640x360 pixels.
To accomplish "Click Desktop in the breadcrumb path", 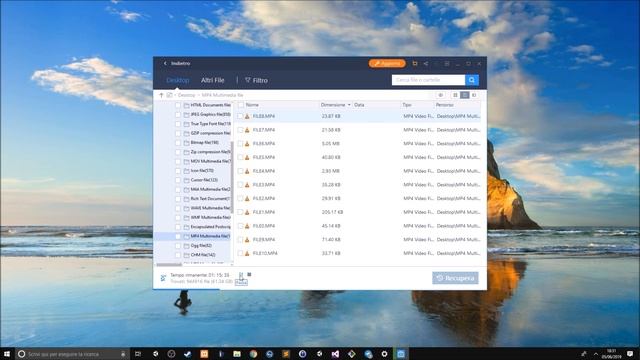I will (187, 95).
